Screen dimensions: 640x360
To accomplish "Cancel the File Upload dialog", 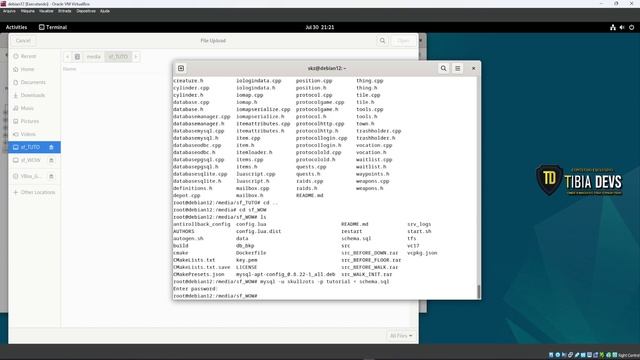I will tap(23, 40).
